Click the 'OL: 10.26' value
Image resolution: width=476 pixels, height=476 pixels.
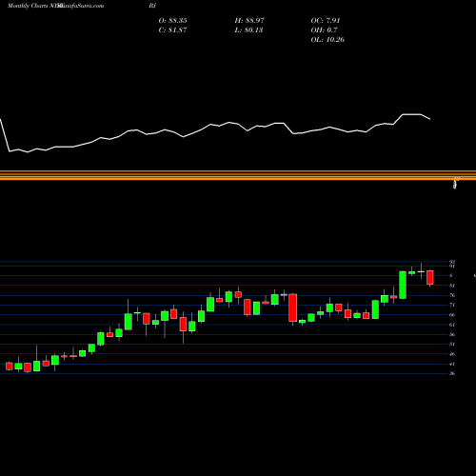click(x=327, y=40)
